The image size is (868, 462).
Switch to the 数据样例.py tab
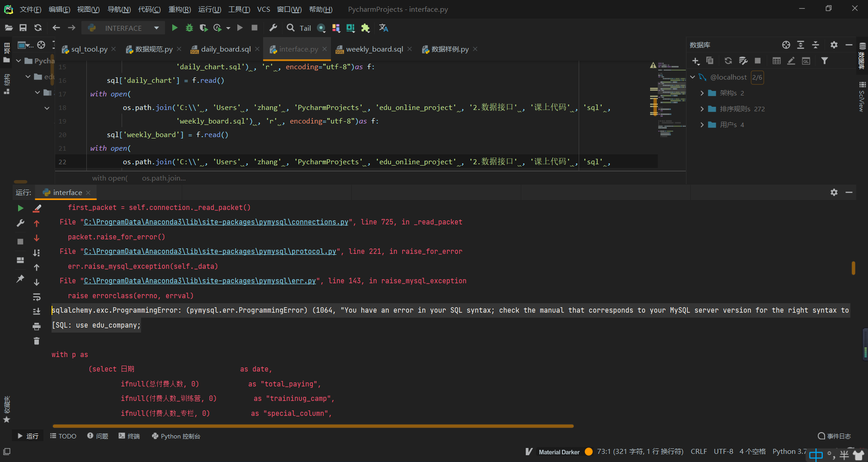click(x=450, y=49)
